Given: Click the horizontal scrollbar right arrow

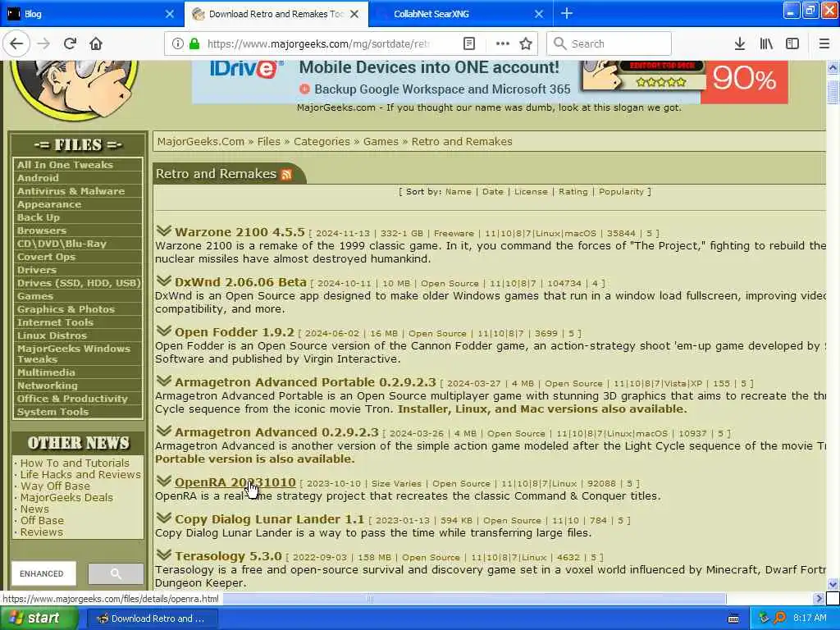Looking at the screenshot, I should (x=818, y=598).
